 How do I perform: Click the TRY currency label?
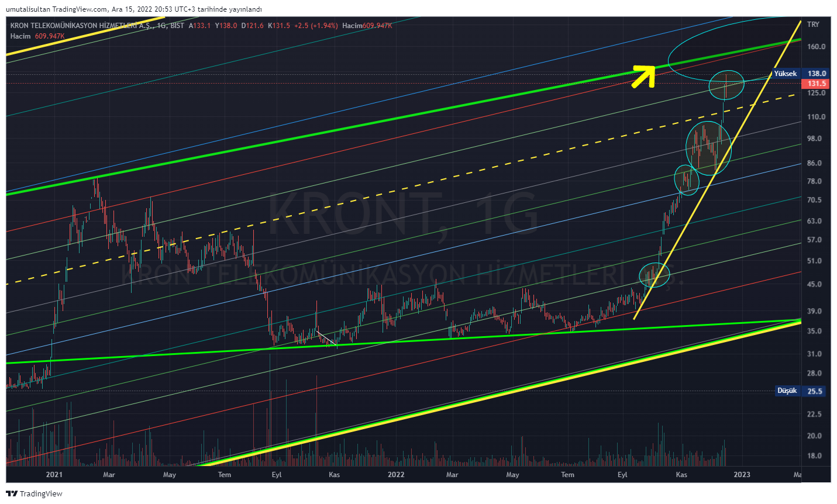tap(813, 25)
